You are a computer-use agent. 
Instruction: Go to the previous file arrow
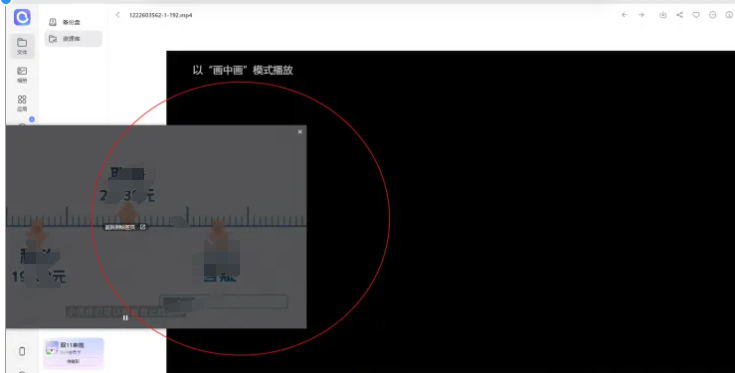(x=624, y=15)
